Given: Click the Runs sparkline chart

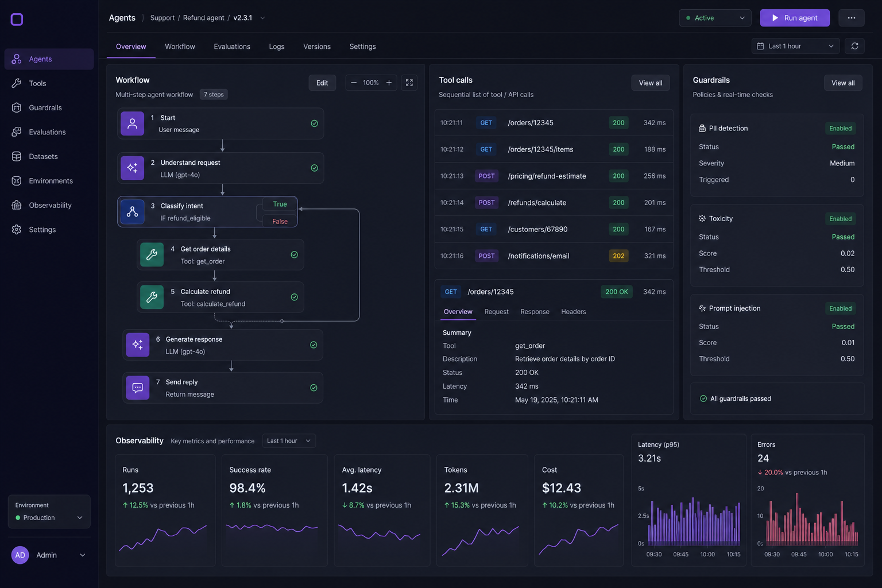Looking at the screenshot, I should coord(163,539).
